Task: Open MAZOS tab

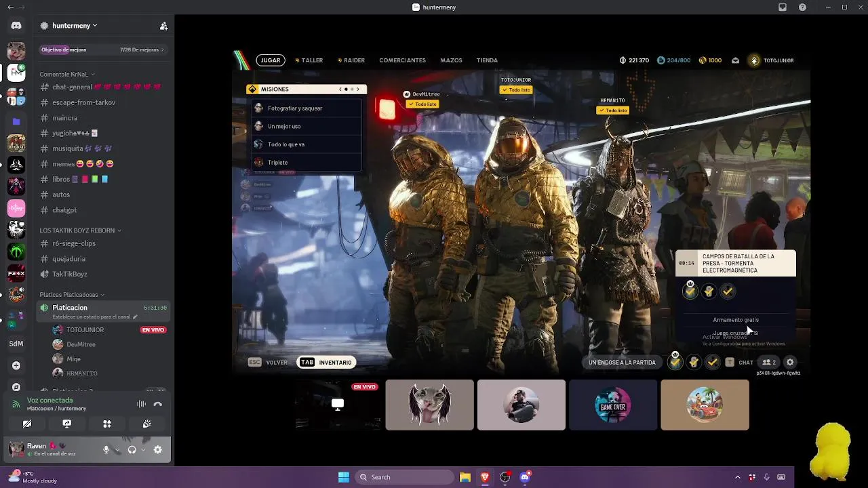Action: (451, 60)
